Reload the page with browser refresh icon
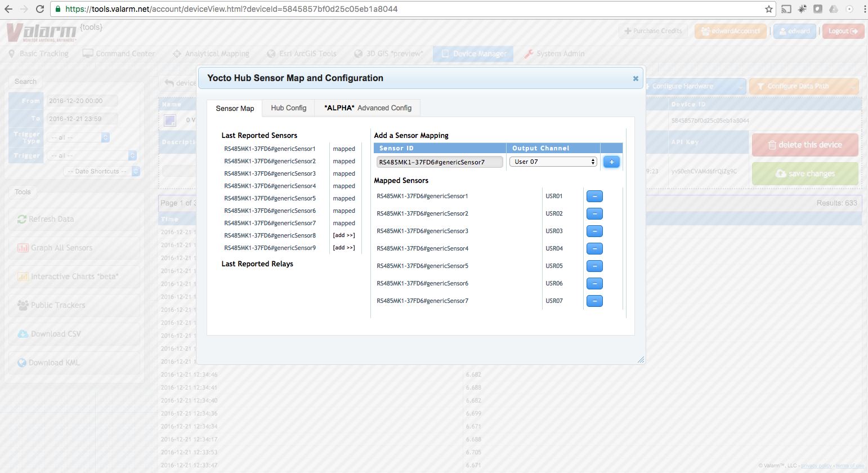Screen dimensions: 868x473 [x=40, y=9]
